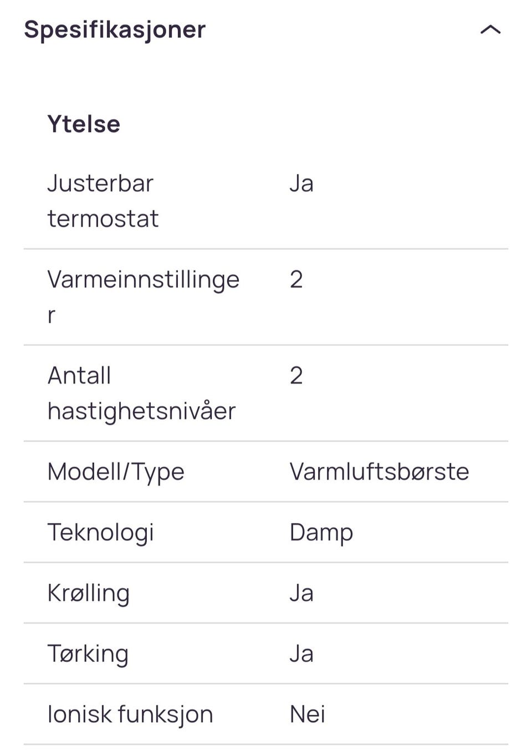The height and width of the screenshot is (756, 532).
Task: Click the Spesifikasjoner heading
Action: pyautogui.click(x=115, y=30)
